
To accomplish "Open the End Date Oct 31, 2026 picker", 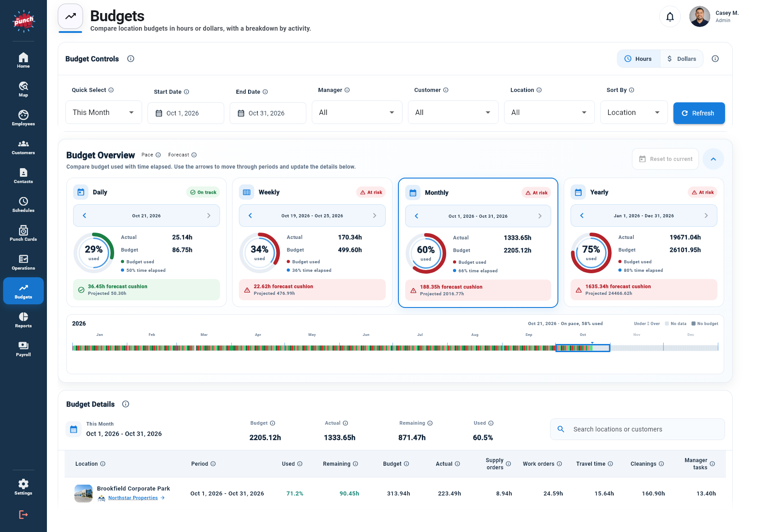I will 268,113.
